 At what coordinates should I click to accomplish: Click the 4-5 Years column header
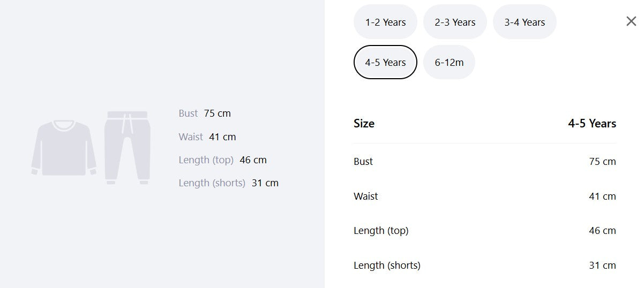(592, 124)
